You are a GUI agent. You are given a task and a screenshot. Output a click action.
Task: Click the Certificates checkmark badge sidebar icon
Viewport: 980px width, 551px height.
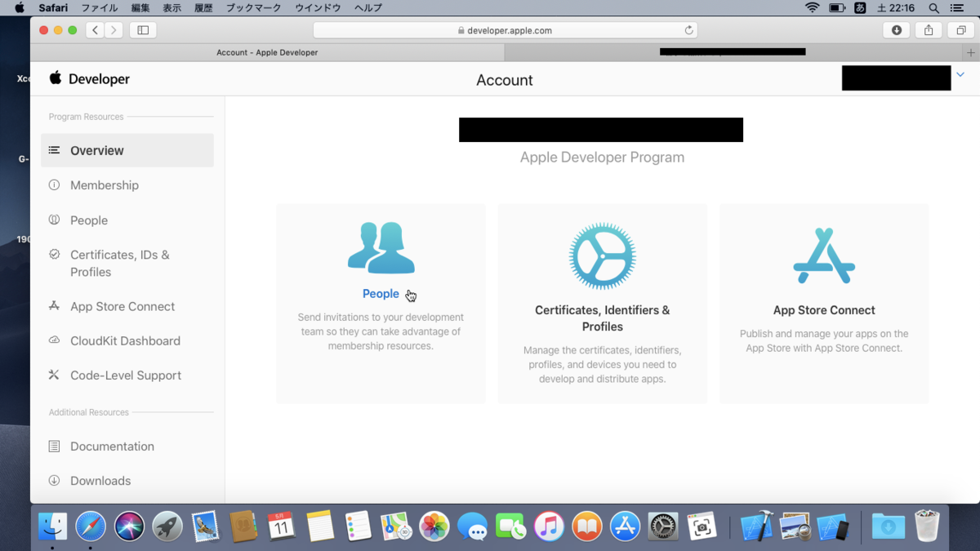(x=54, y=255)
